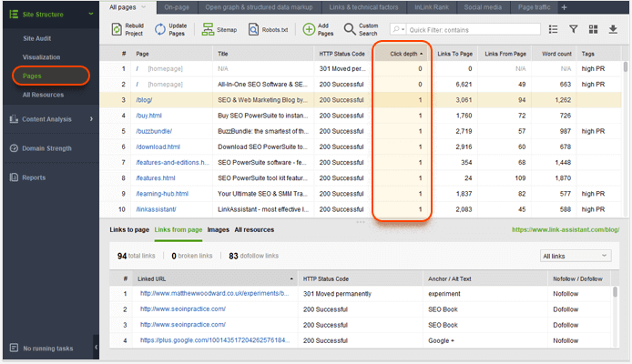This screenshot has width=632, height=364.
Task: Open Custom Search magnifier icon
Action: pyautogui.click(x=350, y=29)
